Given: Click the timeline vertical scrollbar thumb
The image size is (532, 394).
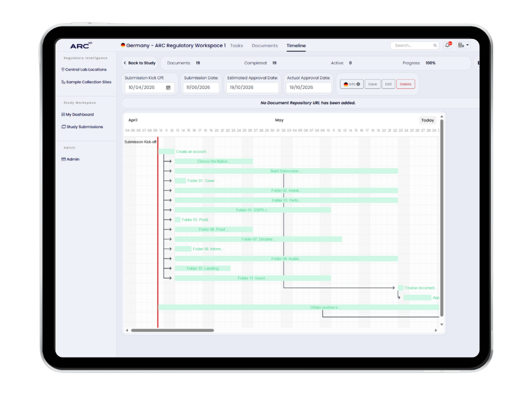Looking at the screenshot, I should [x=442, y=218].
